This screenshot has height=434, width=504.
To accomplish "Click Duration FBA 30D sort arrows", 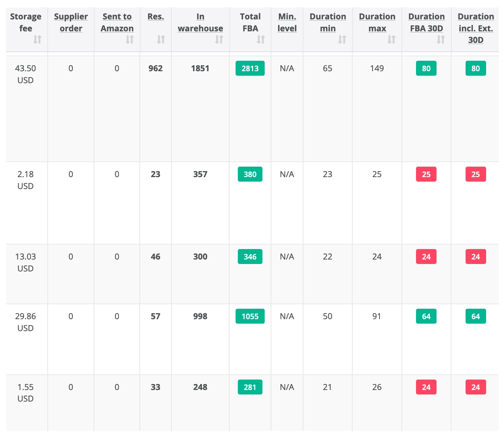I will coord(441,40).
